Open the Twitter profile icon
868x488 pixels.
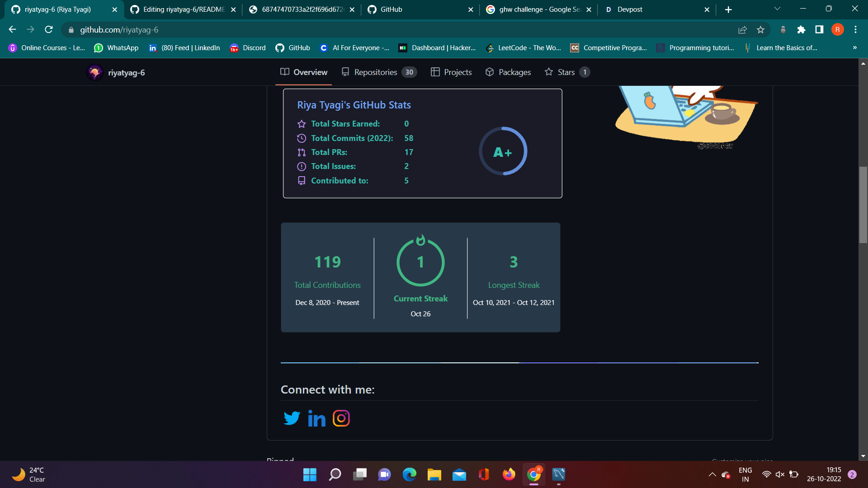[292, 418]
